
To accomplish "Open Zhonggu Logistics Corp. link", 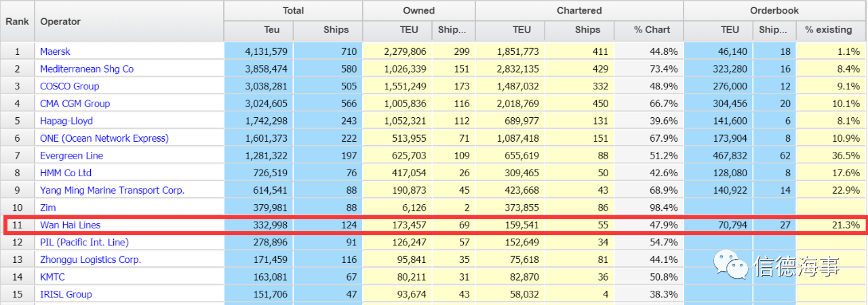I will coord(90,260).
